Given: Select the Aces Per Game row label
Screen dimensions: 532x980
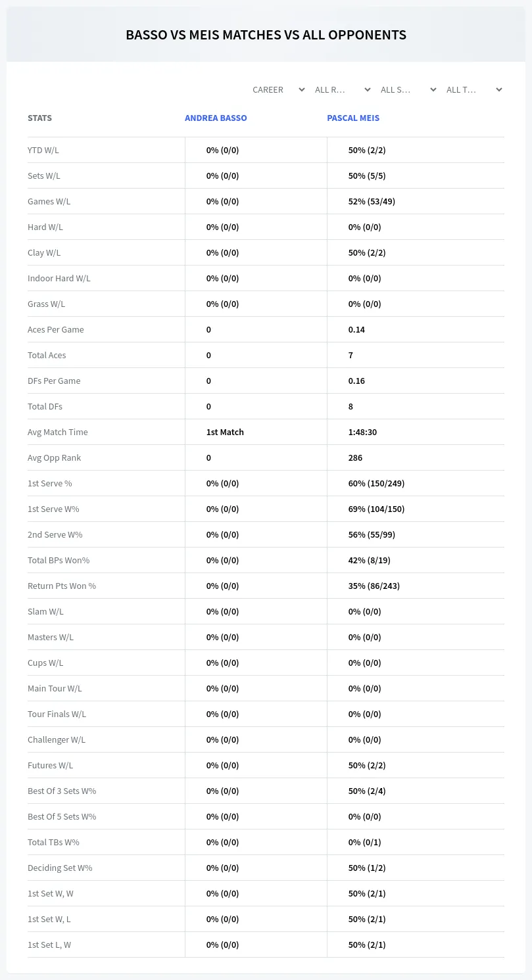Looking at the screenshot, I should 56,329.
